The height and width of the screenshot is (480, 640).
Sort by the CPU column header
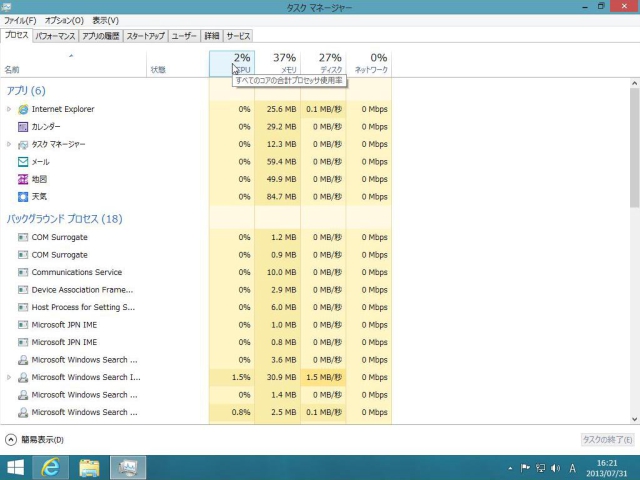tap(232, 64)
